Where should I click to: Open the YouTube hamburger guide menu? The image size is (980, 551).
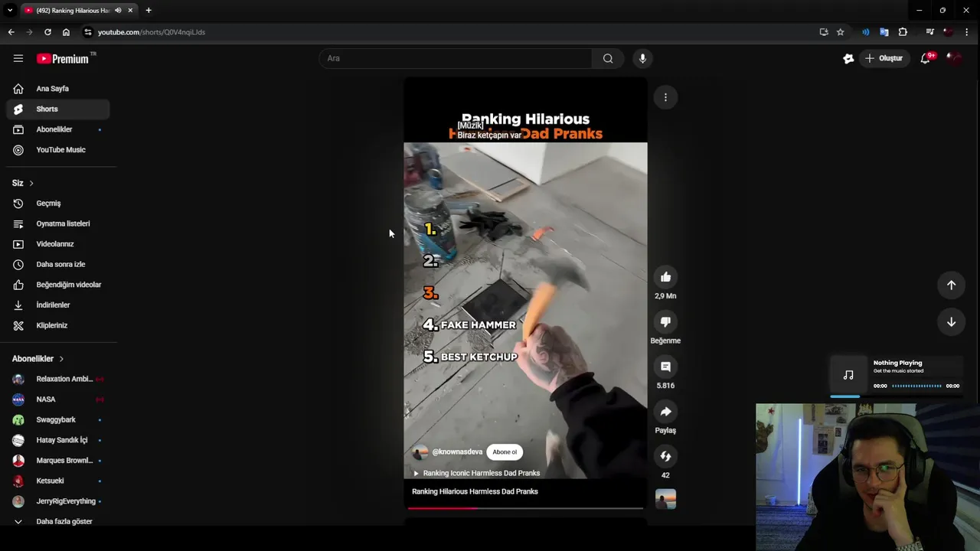click(x=18, y=58)
